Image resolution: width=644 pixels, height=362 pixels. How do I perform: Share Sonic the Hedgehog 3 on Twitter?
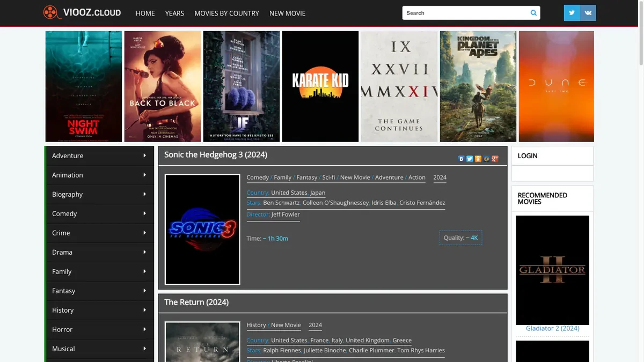[470, 159]
